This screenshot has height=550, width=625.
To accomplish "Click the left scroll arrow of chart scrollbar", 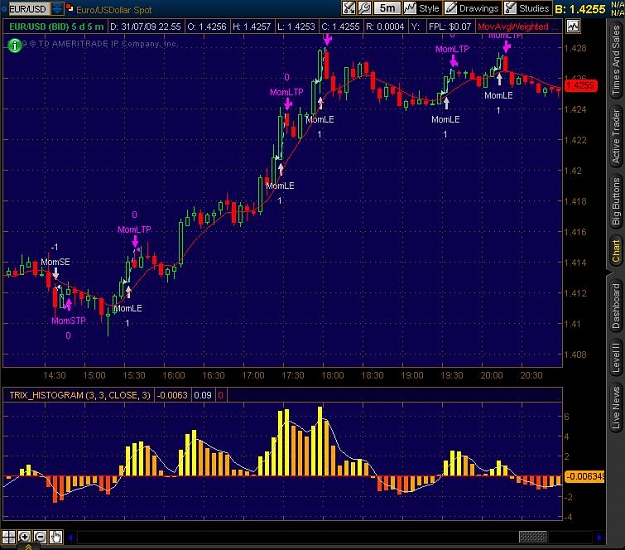I will 71,538.
